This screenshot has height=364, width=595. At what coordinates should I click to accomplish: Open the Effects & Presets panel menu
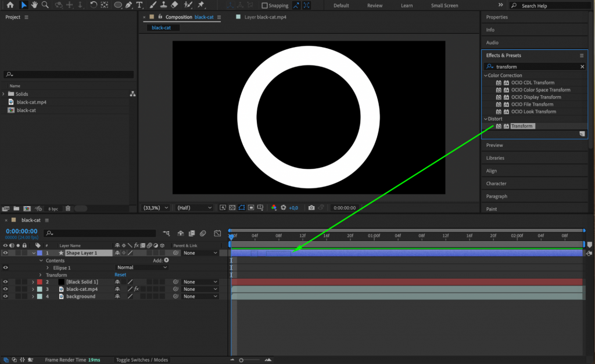point(580,55)
